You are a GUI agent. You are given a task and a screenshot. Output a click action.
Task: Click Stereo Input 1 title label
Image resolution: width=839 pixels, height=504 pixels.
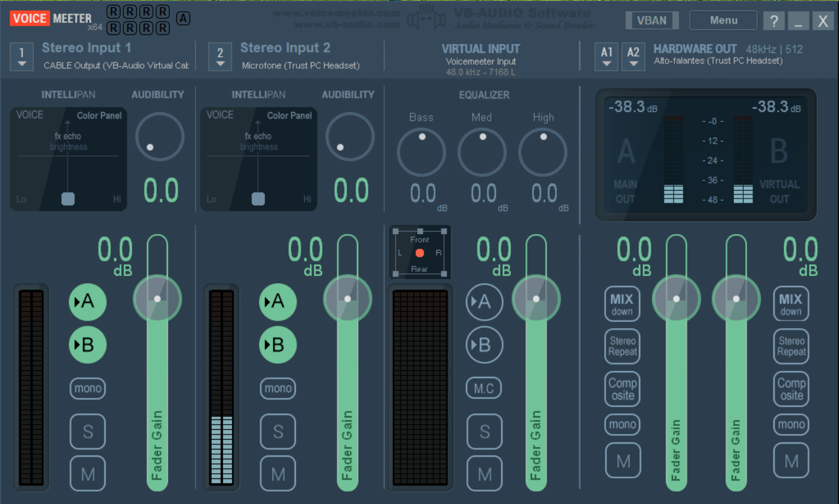coord(87,48)
